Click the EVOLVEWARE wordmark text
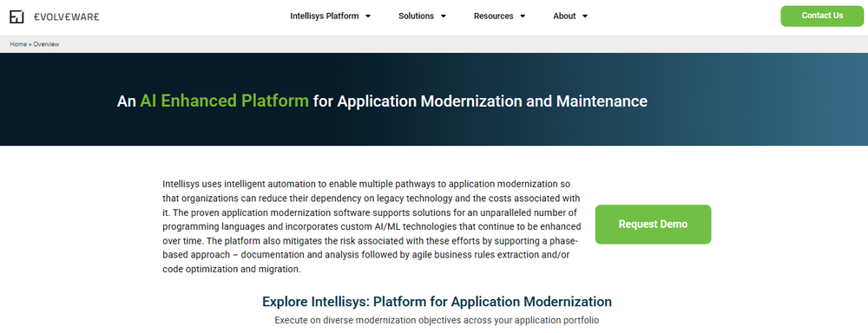This screenshot has height=333, width=868. tap(67, 16)
